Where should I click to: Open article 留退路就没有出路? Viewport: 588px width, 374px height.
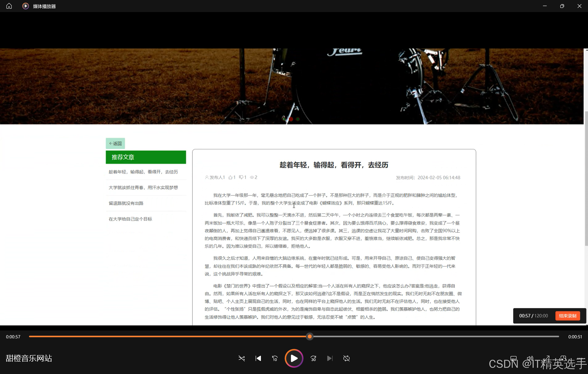(126, 203)
